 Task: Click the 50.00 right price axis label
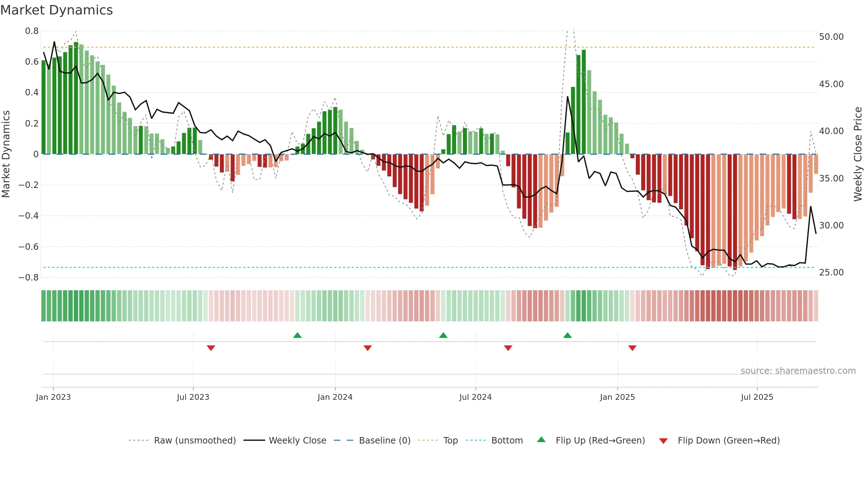coord(831,37)
